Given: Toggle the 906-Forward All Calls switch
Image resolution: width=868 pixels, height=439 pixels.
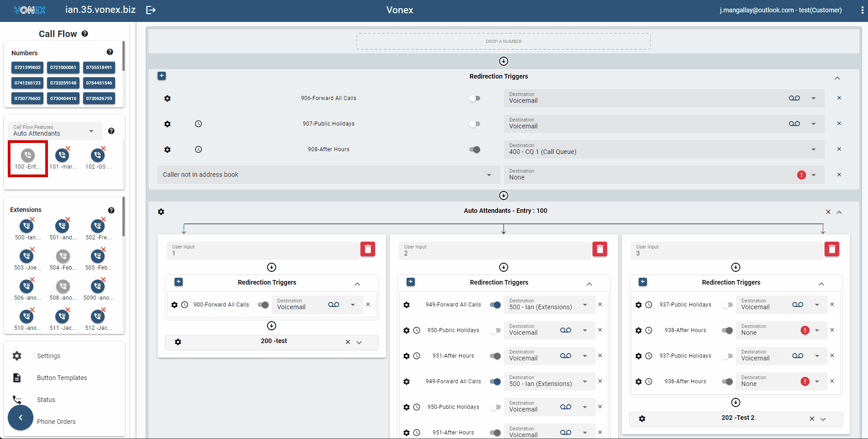Looking at the screenshot, I should (475, 98).
